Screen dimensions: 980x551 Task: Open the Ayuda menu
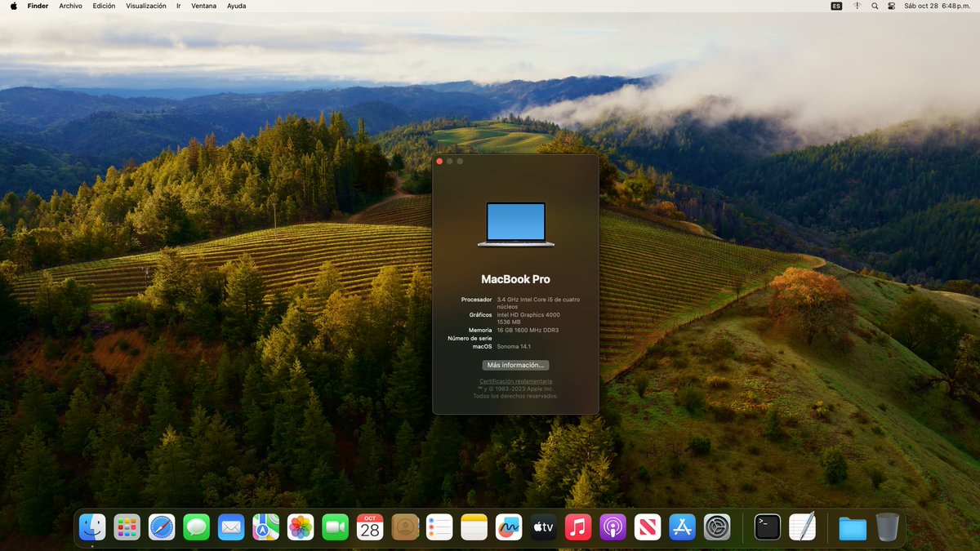(x=236, y=6)
